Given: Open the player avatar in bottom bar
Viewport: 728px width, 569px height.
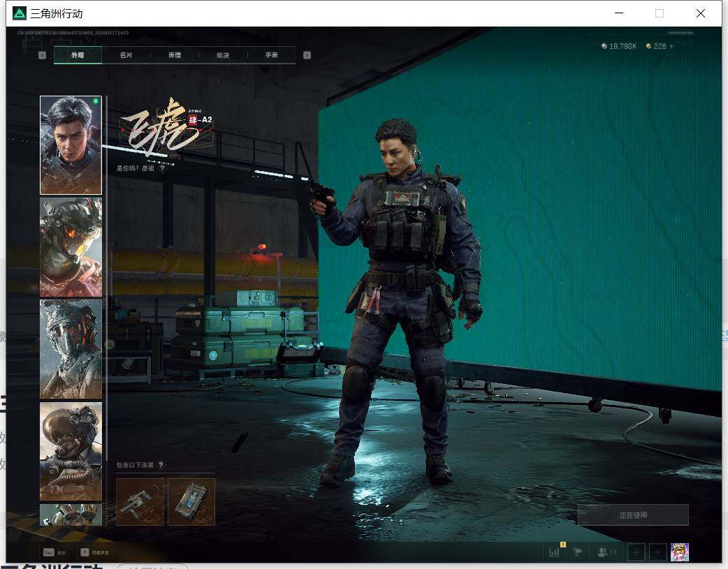Looking at the screenshot, I should (679, 552).
